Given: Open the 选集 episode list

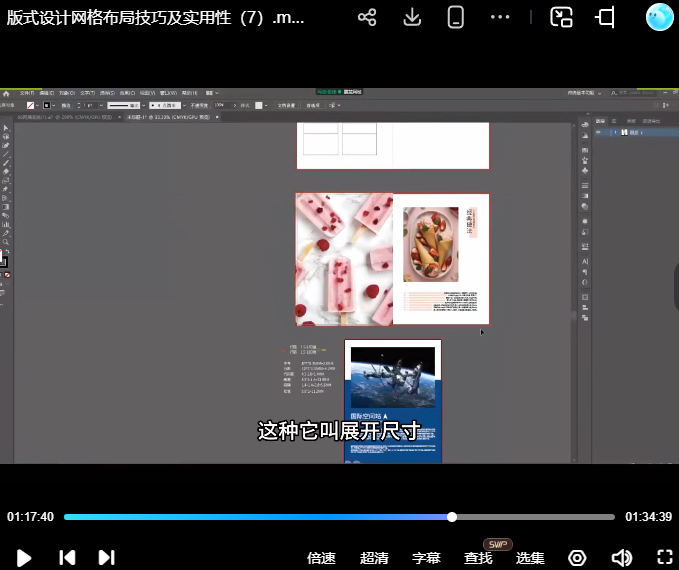Looking at the screenshot, I should click(x=530, y=558).
